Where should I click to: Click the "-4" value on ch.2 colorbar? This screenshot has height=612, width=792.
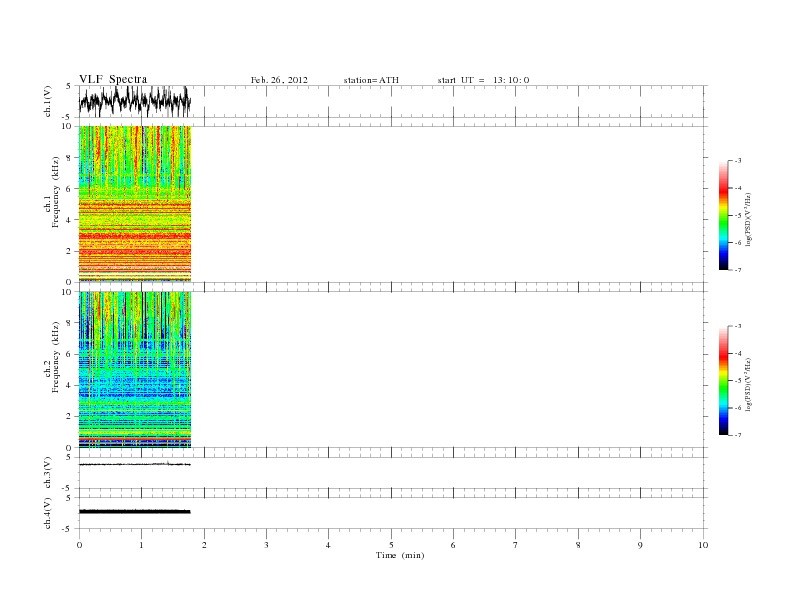click(738, 353)
